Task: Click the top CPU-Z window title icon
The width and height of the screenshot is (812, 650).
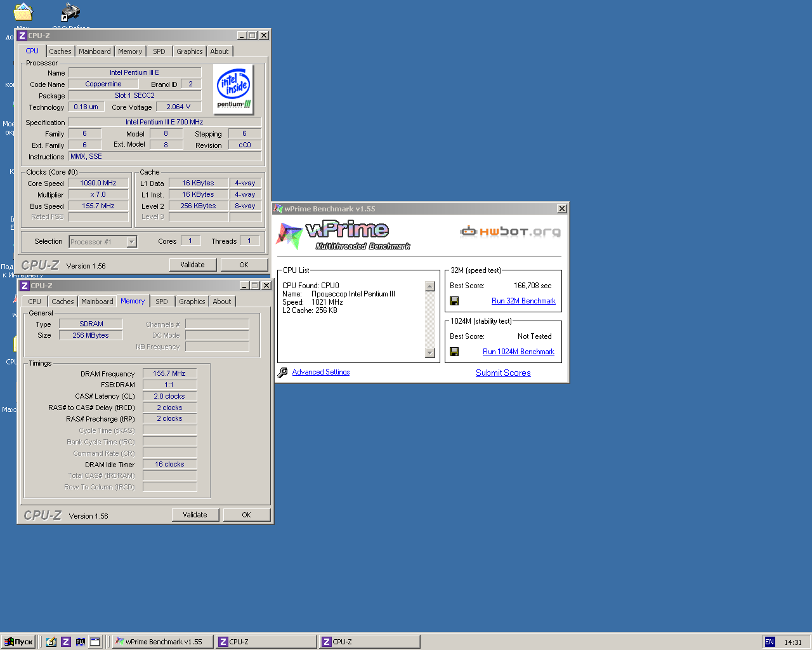Action: click(x=22, y=36)
